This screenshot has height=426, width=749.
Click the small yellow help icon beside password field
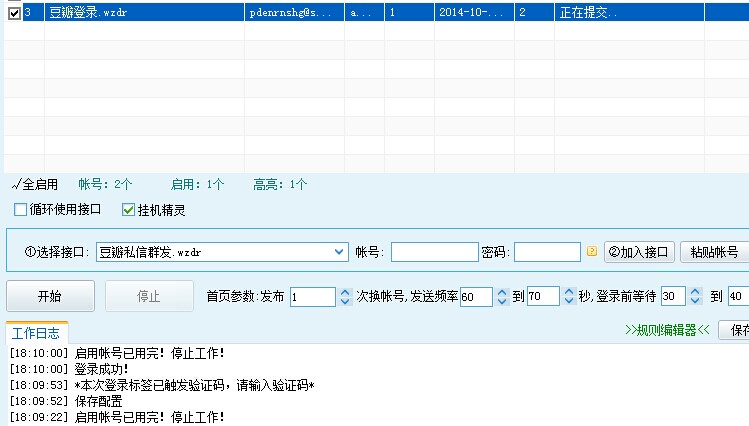pyautogui.click(x=592, y=252)
